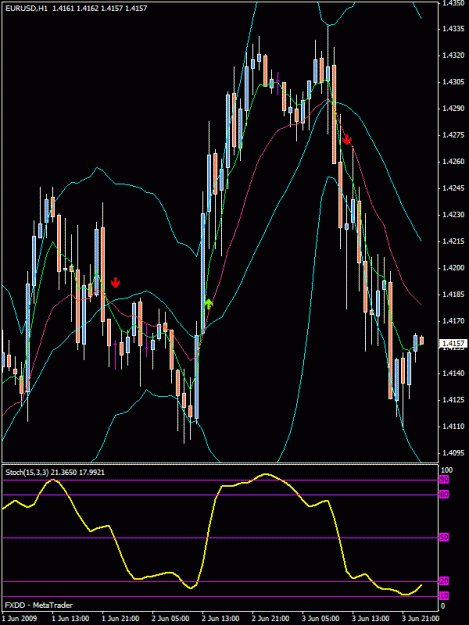Viewport: 469px width, 625px height.
Task: Click the 1 Jun 21:00 time label
Action: click(x=120, y=619)
